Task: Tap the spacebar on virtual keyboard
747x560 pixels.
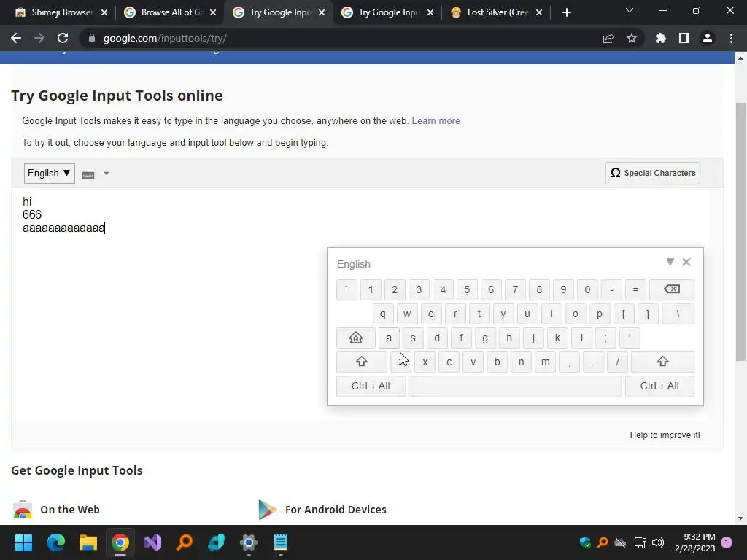Action: pyautogui.click(x=515, y=386)
